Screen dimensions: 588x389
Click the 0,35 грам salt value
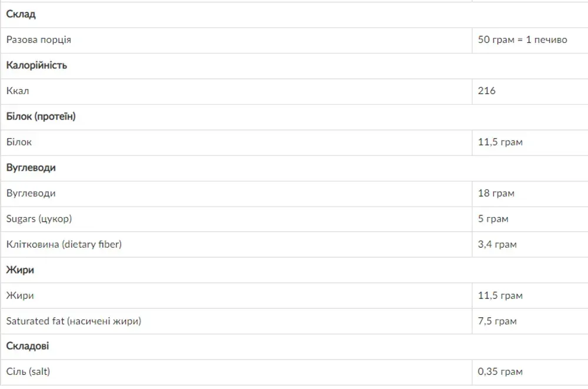tap(500, 372)
